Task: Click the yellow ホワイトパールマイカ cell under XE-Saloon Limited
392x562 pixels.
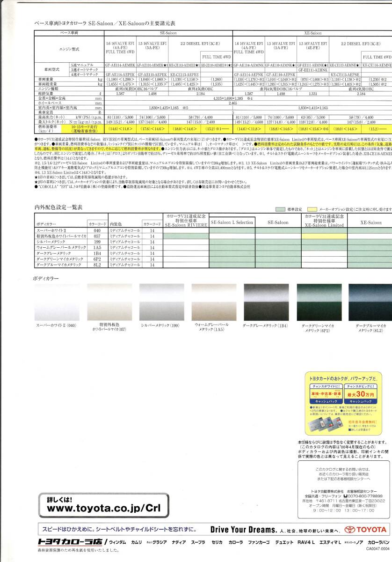Action: (x=324, y=237)
